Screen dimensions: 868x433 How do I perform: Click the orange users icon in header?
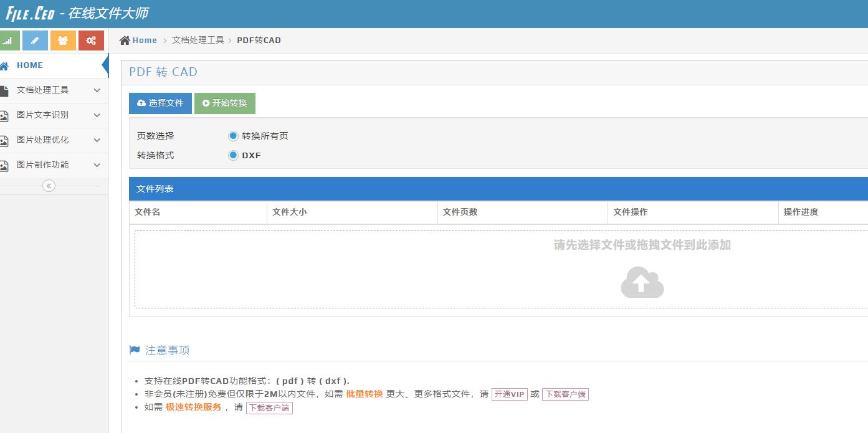(x=62, y=40)
